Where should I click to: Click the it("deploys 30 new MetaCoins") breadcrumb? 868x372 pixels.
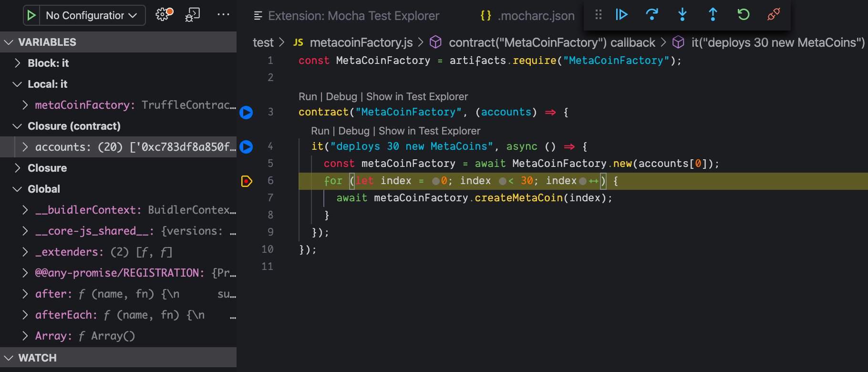point(778,42)
